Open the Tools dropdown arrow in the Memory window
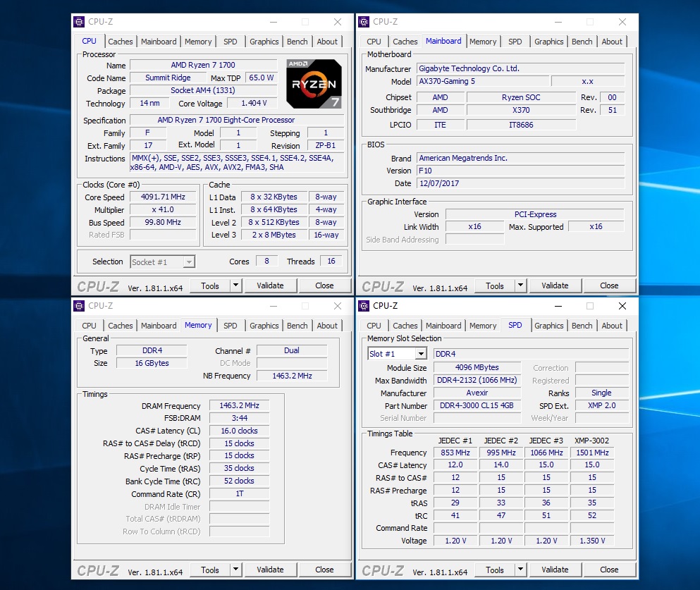Image resolution: width=700 pixels, height=590 pixels. (235, 570)
